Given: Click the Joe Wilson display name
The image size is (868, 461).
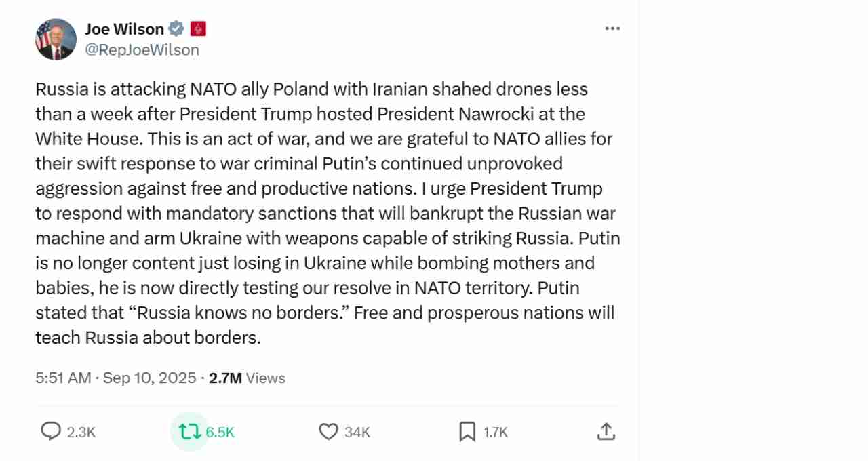Looking at the screenshot, I should pyautogui.click(x=125, y=28).
